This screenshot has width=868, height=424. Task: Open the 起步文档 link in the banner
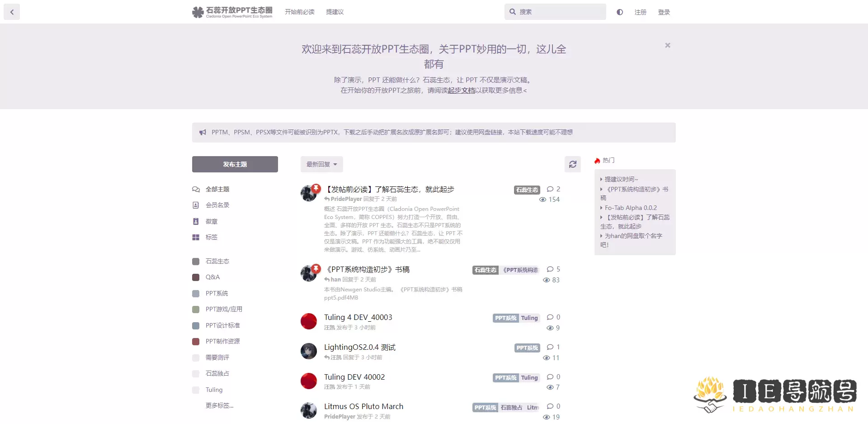coord(460,90)
